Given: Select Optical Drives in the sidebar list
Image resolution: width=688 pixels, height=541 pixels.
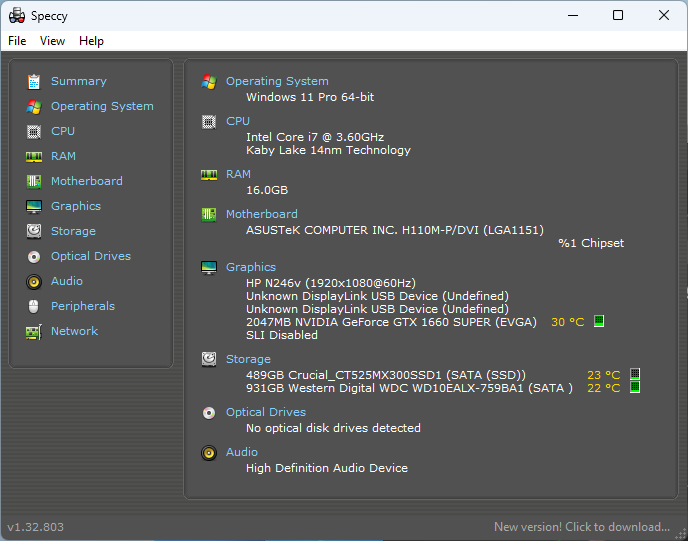Looking at the screenshot, I should pyautogui.click(x=91, y=256).
